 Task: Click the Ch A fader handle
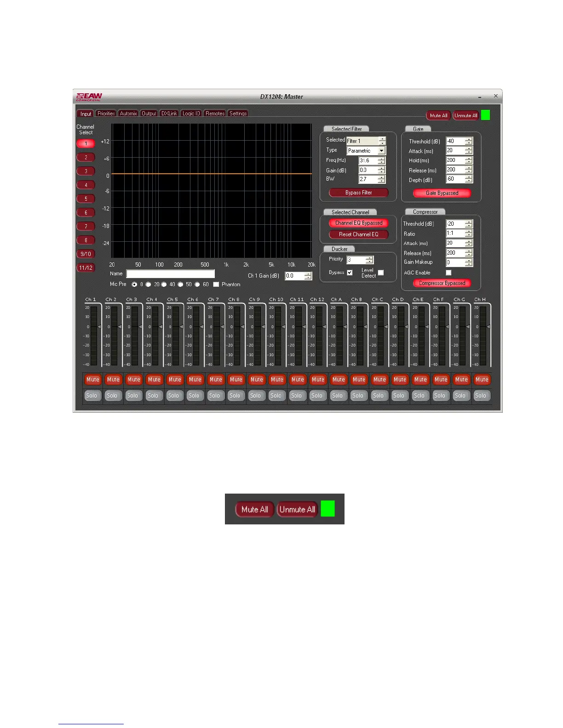(x=345, y=327)
